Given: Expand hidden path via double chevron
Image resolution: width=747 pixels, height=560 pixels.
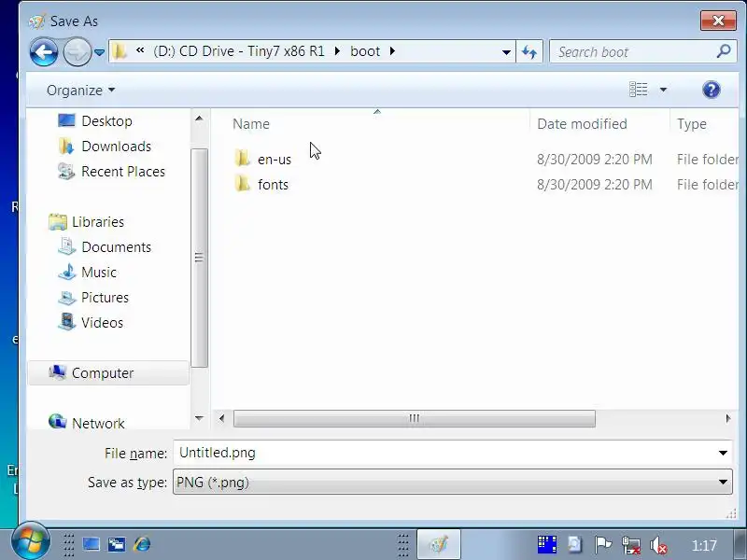Looking at the screenshot, I should click(x=140, y=50).
